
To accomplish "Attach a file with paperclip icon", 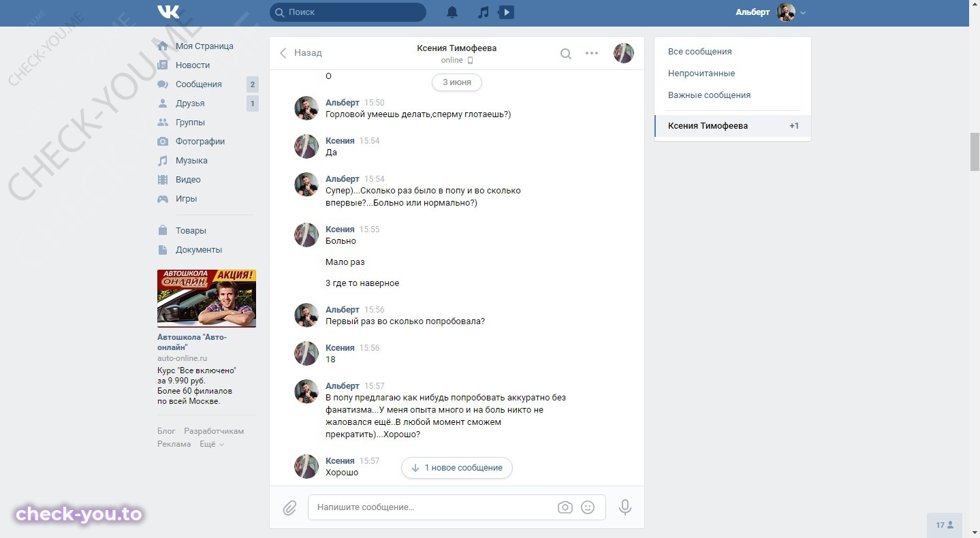I will click(289, 508).
